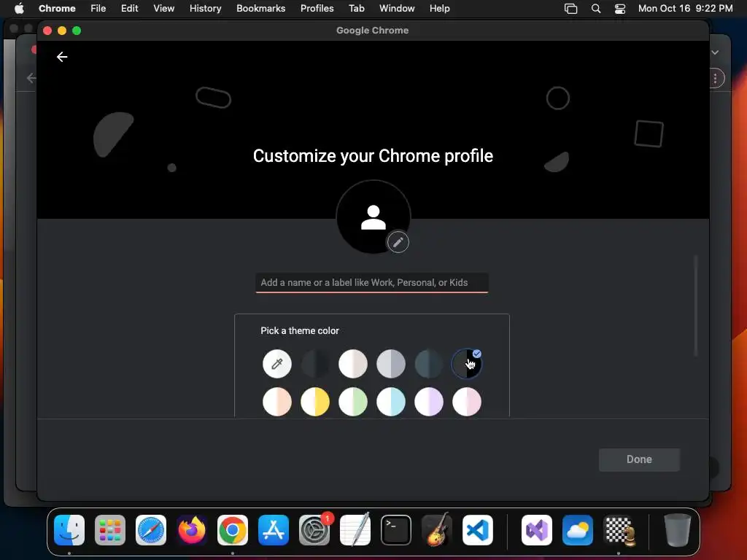Viewport: 747px width, 560px height.
Task: Select the peach theme color
Action: pyautogui.click(x=276, y=402)
